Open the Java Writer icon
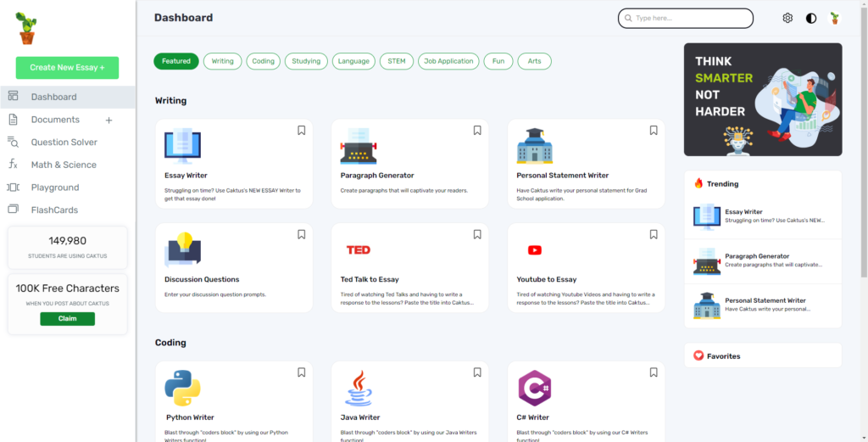The image size is (868, 442). [359, 389]
